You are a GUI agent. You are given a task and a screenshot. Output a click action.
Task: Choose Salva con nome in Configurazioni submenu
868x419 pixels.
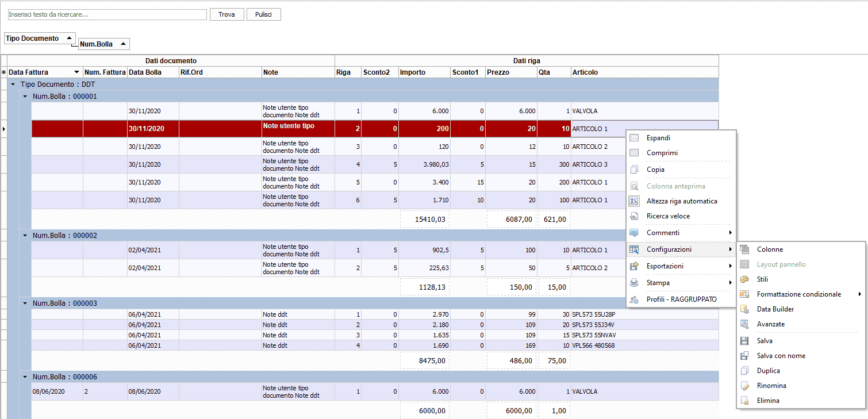click(x=800, y=356)
